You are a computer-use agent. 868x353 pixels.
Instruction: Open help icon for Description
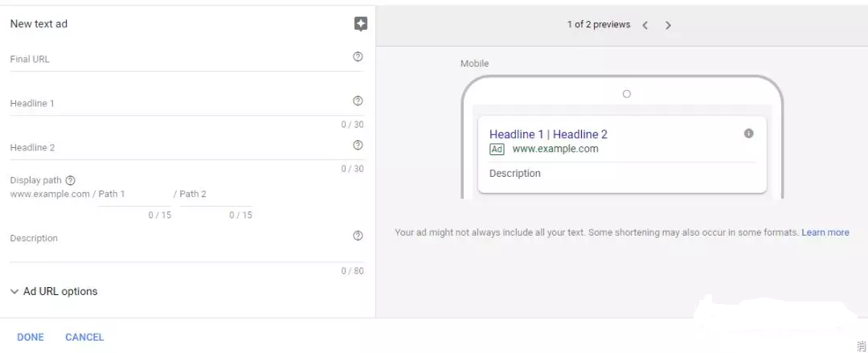pos(358,236)
